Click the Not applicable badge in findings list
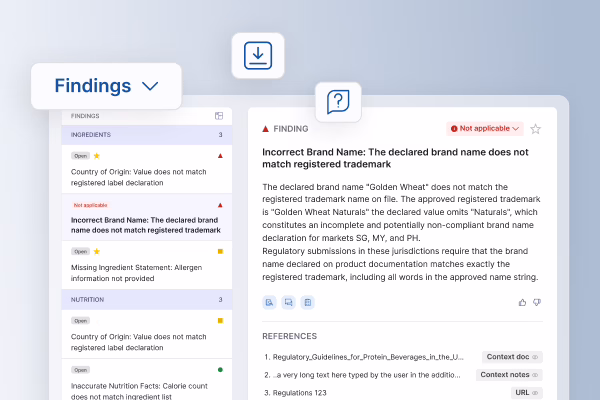Viewport: 600px width, 400px height. tap(90, 205)
